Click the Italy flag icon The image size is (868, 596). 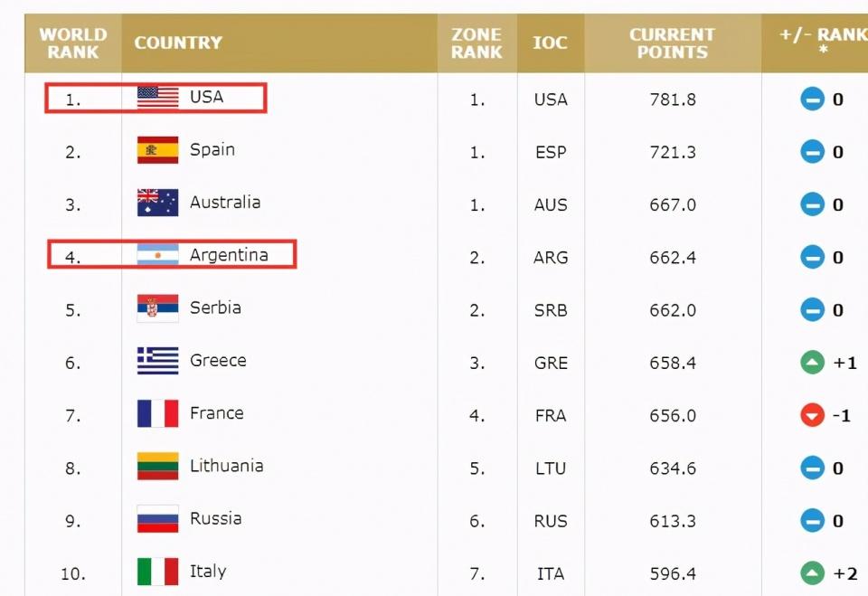click(157, 572)
